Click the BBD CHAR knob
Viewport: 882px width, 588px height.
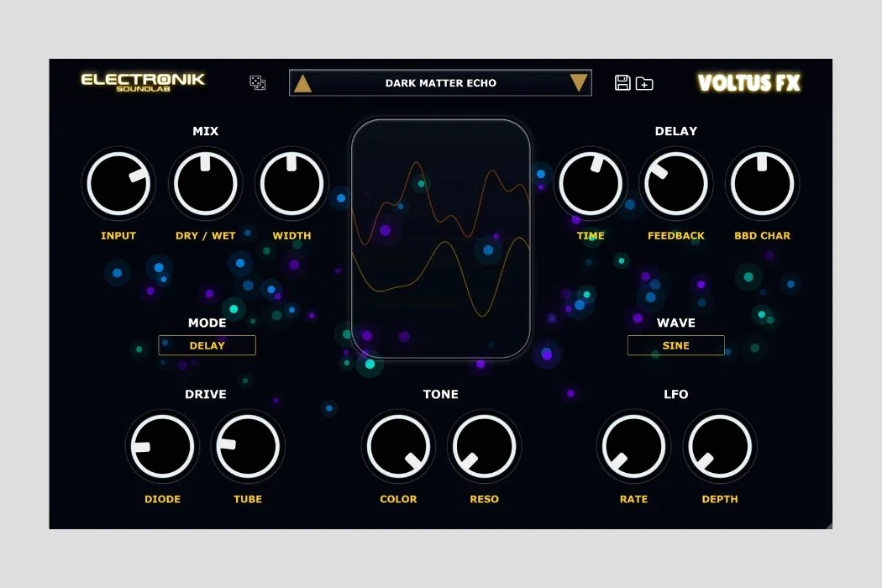[762, 184]
